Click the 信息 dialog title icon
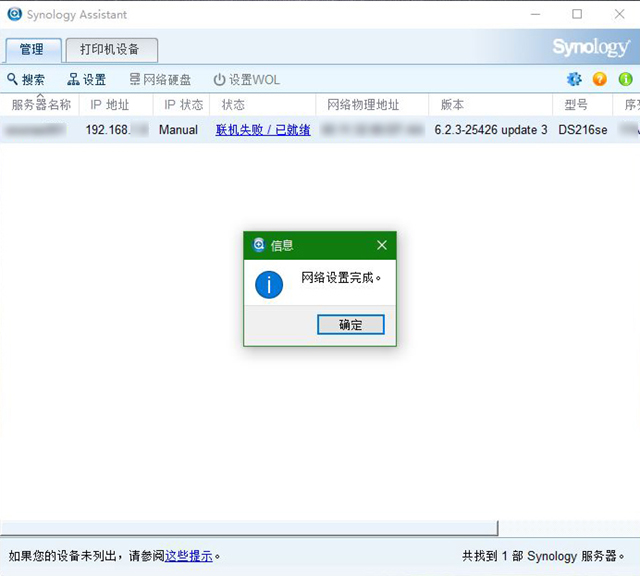 (x=259, y=245)
